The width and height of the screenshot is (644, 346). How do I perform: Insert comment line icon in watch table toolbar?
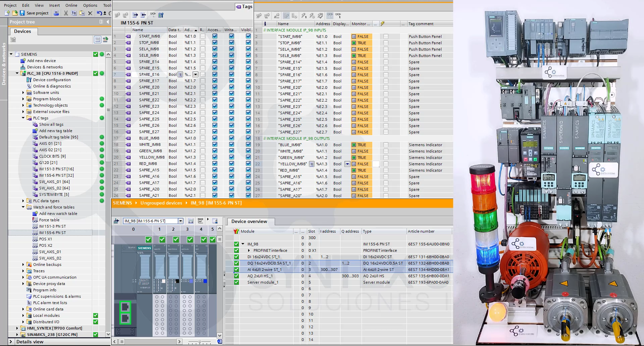277,15
